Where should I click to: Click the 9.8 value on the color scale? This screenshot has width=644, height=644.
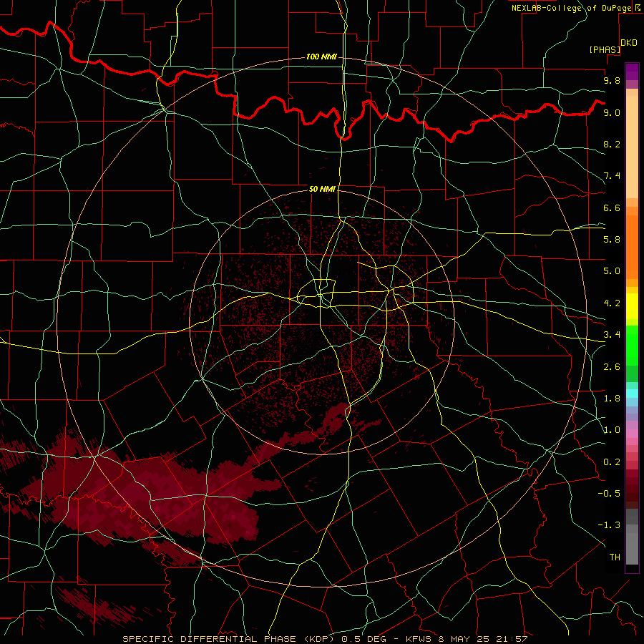612,80
